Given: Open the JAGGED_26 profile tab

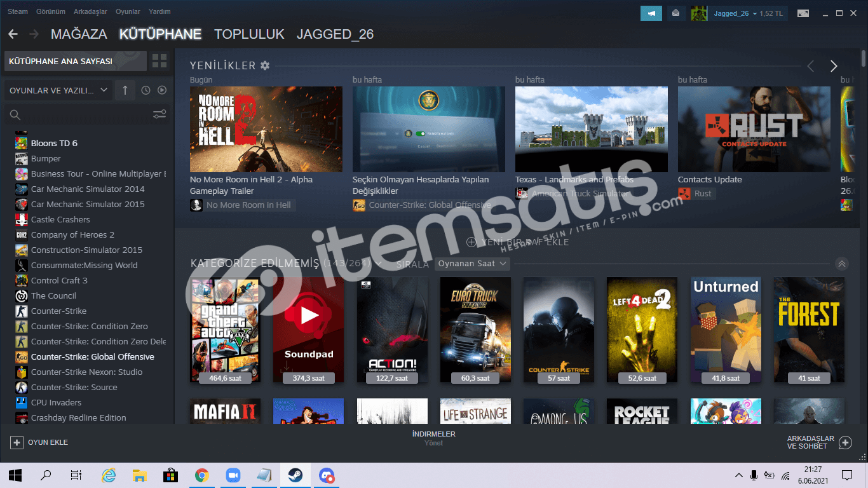Looking at the screenshot, I should 335,34.
